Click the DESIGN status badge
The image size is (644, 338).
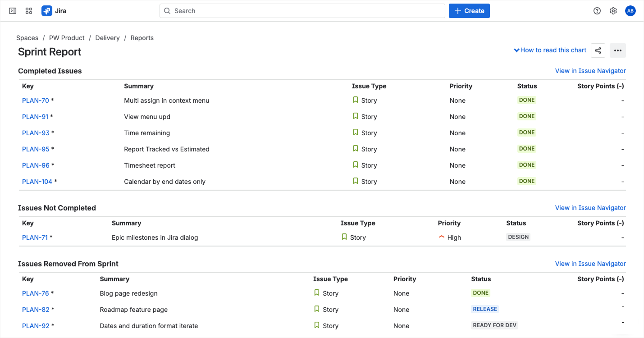click(x=518, y=237)
